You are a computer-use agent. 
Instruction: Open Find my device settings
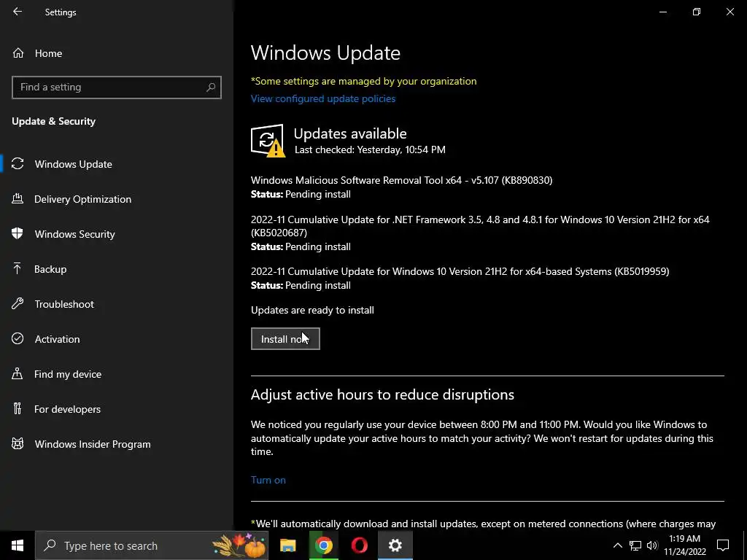[x=116, y=374]
